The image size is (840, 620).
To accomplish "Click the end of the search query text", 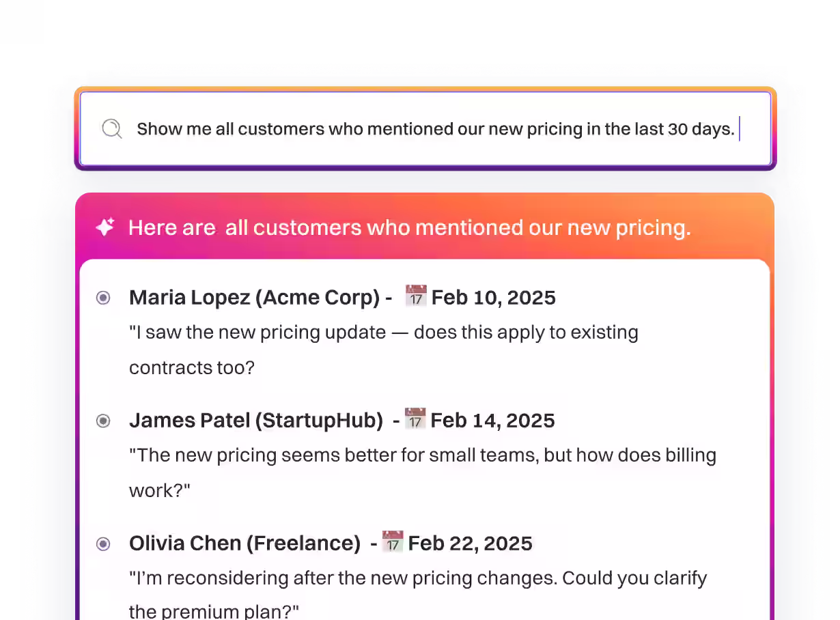I will click(736, 129).
